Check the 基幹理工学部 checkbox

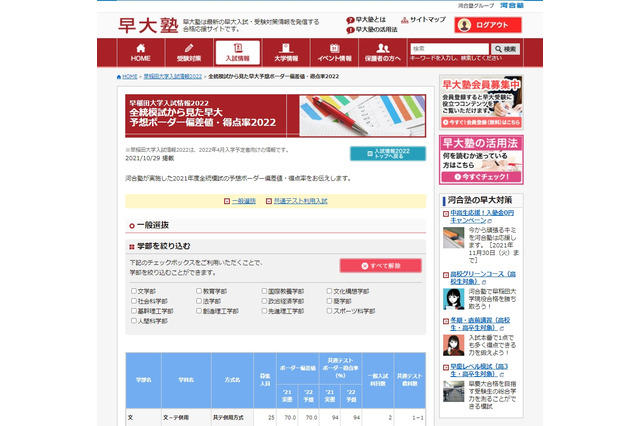click(133, 311)
